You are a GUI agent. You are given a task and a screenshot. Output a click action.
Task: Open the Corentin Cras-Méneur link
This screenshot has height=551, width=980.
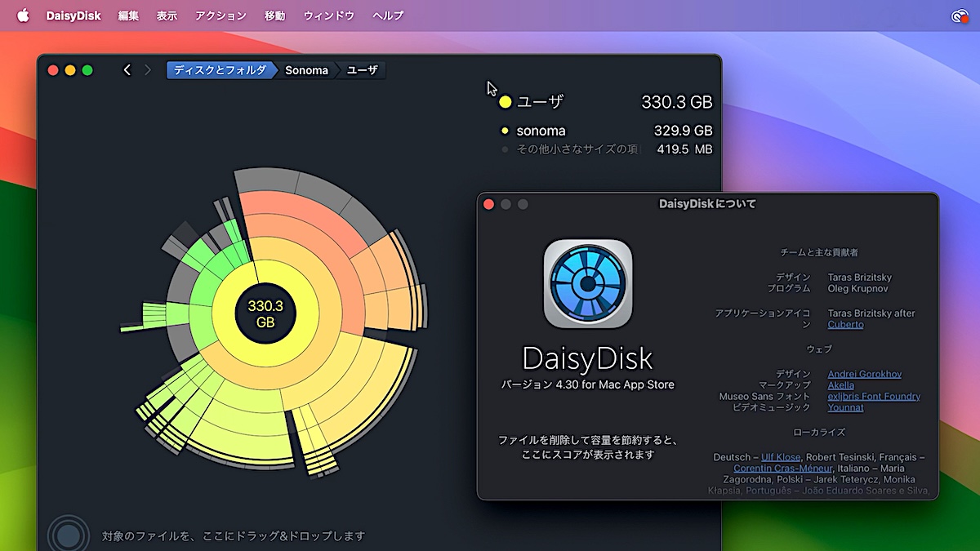point(783,469)
